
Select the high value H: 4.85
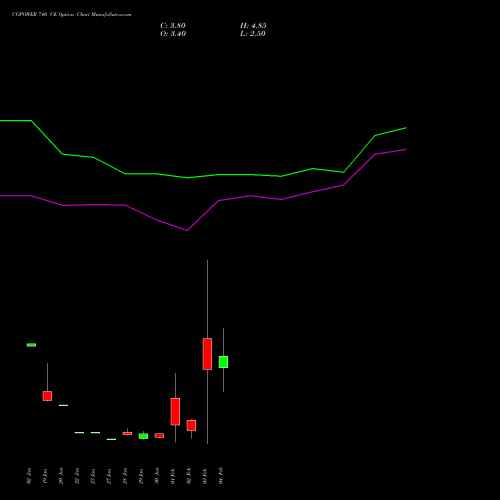point(253,26)
